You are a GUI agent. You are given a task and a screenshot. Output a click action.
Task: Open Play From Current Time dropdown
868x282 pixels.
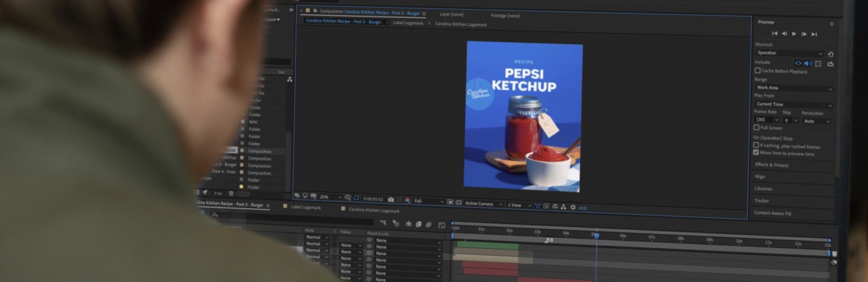(x=794, y=104)
